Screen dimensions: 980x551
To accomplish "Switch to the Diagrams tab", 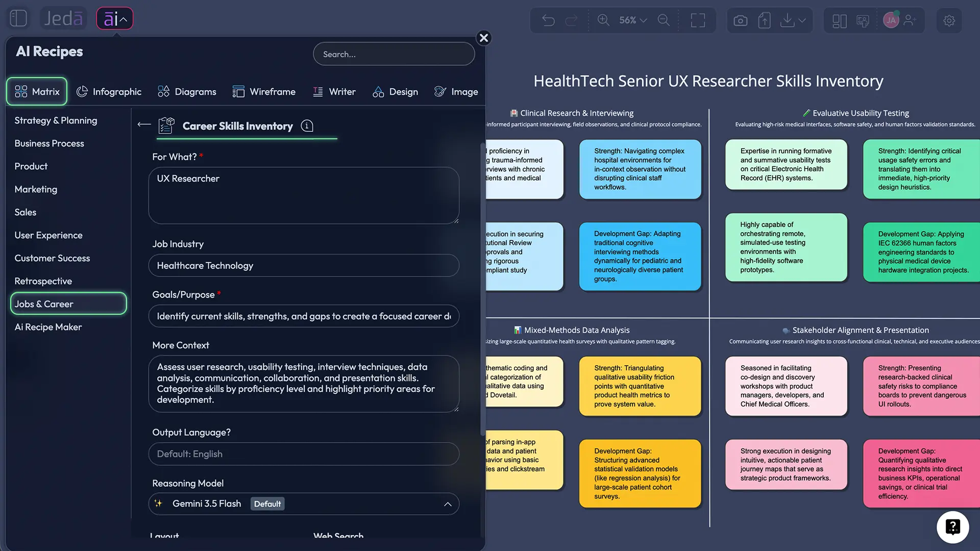I will (187, 92).
